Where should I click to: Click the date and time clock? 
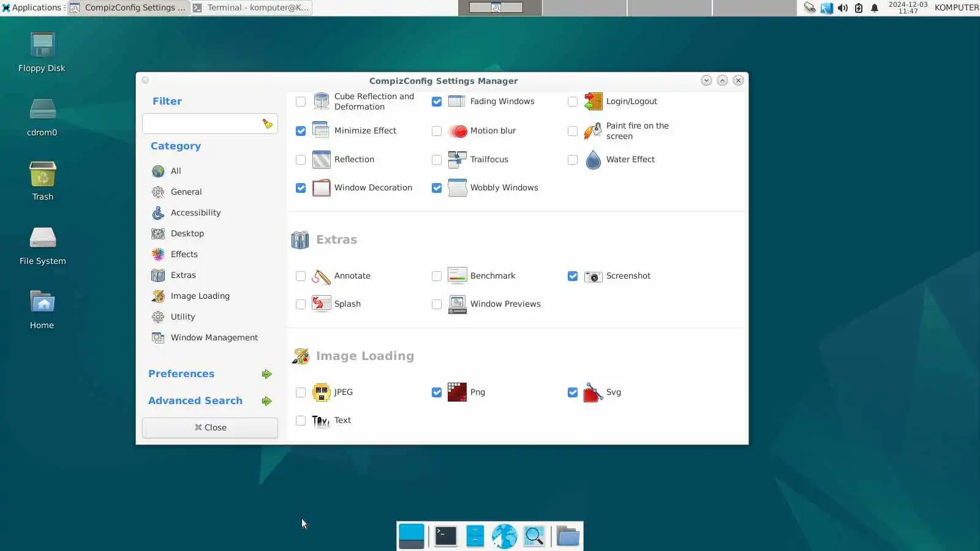pyautogui.click(x=908, y=7)
